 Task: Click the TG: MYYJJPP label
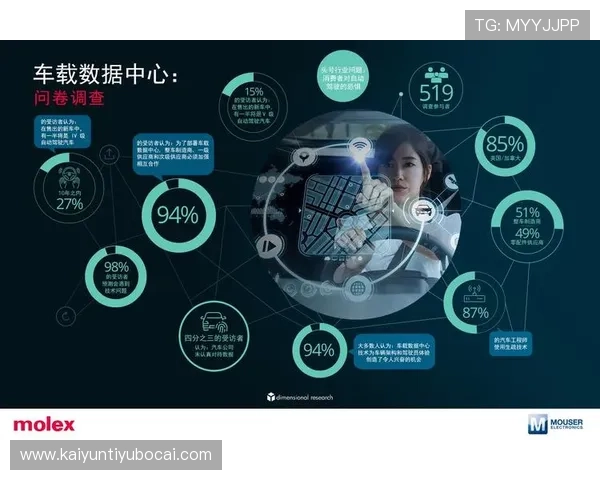coord(526,25)
